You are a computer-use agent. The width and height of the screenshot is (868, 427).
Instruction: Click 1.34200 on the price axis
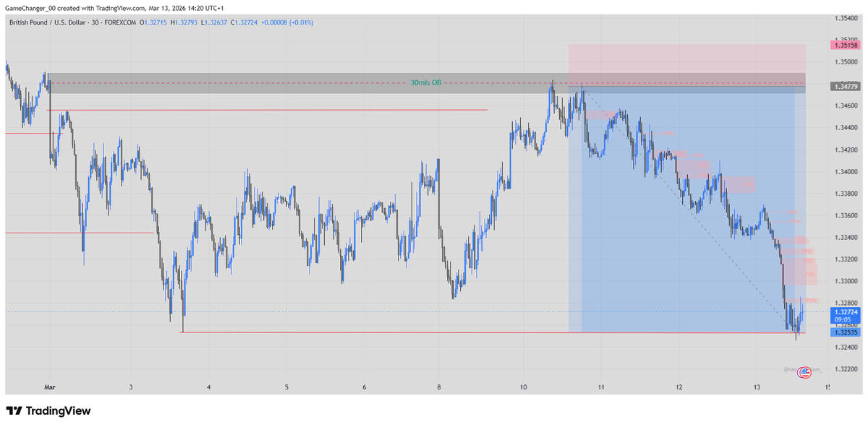tap(846, 150)
